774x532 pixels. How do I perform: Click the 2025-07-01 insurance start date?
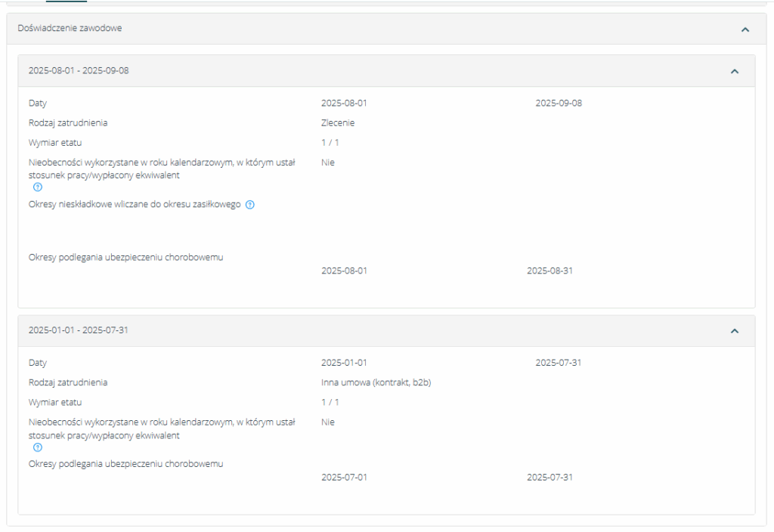(x=344, y=478)
